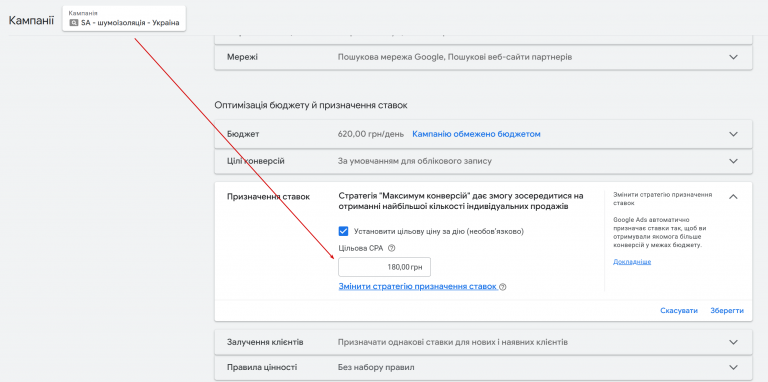
Task: Open the campaign selector SA - шумоізоляція - Україна
Action: point(124,19)
